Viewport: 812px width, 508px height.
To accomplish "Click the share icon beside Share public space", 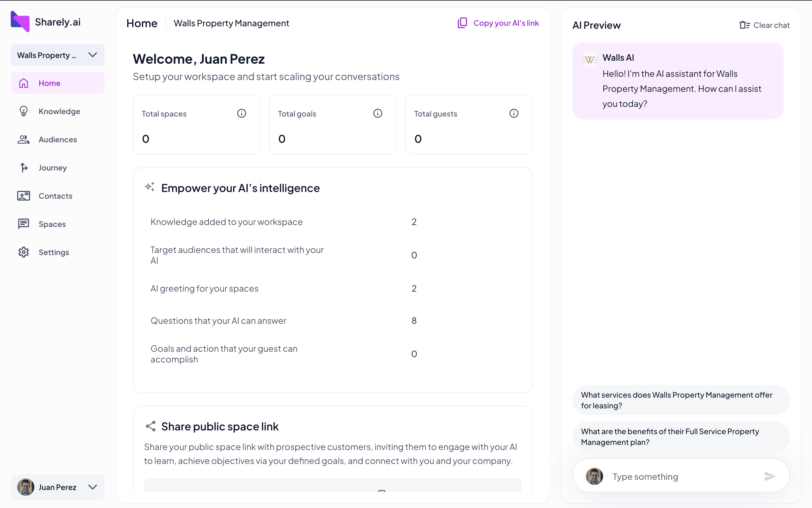I will pos(151,426).
